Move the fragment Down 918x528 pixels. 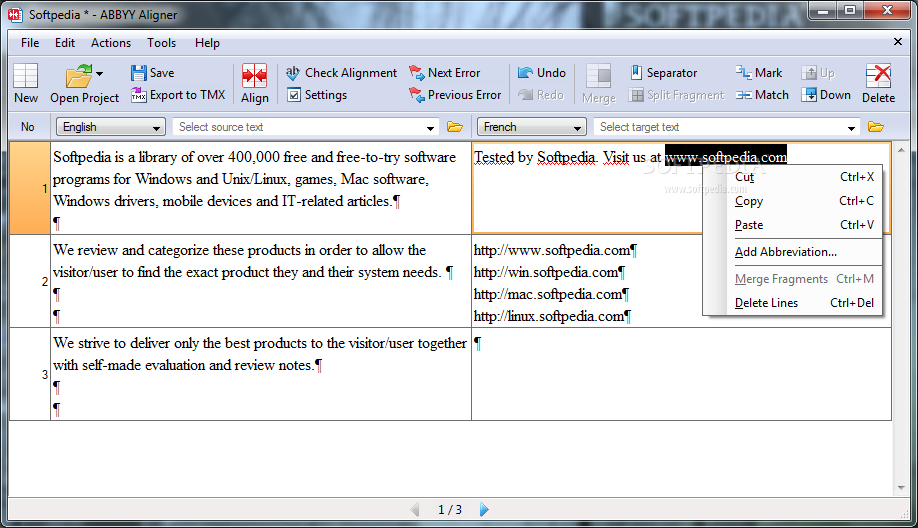click(x=825, y=95)
